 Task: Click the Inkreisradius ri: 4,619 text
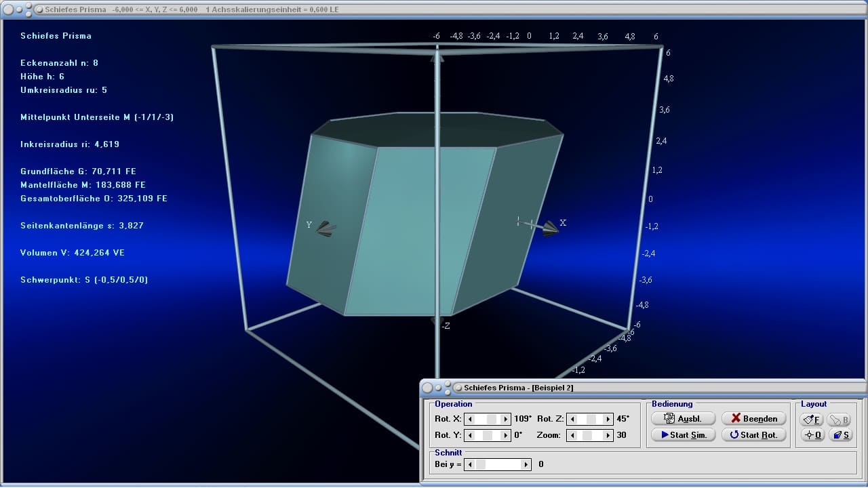pyautogui.click(x=70, y=144)
